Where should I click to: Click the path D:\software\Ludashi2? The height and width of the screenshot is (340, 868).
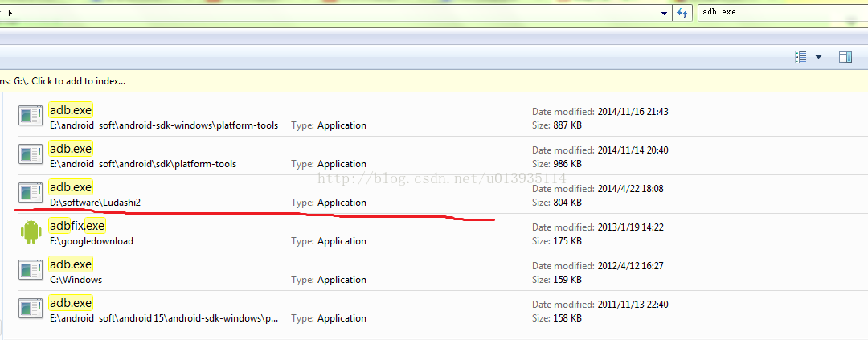tap(95, 203)
